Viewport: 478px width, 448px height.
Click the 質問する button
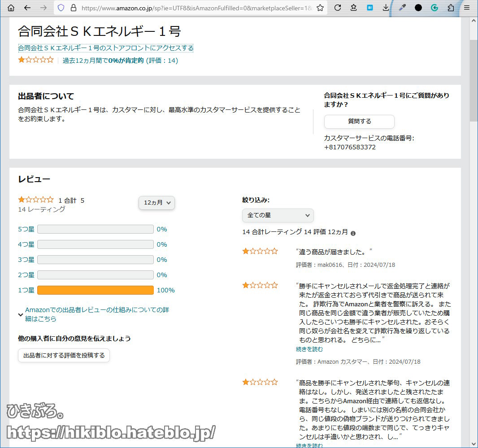coord(359,122)
